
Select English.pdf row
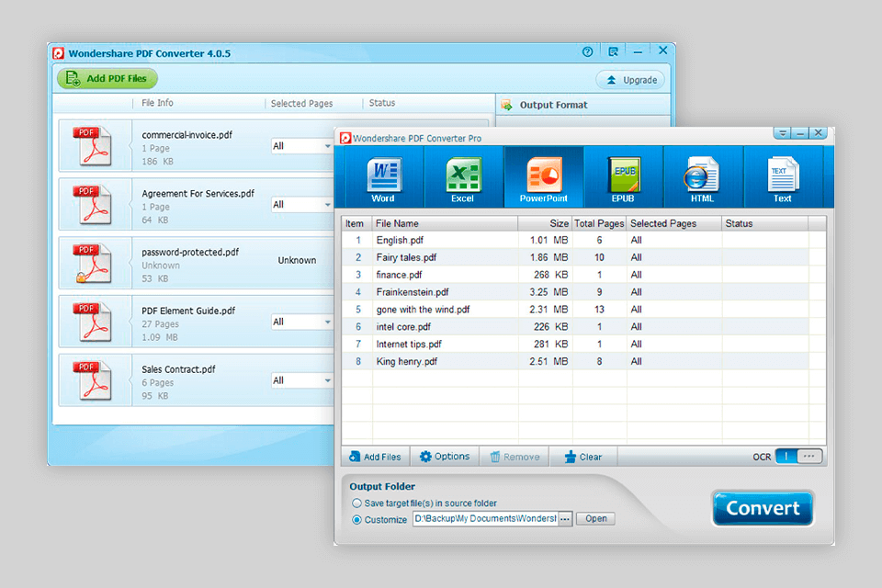pos(583,241)
